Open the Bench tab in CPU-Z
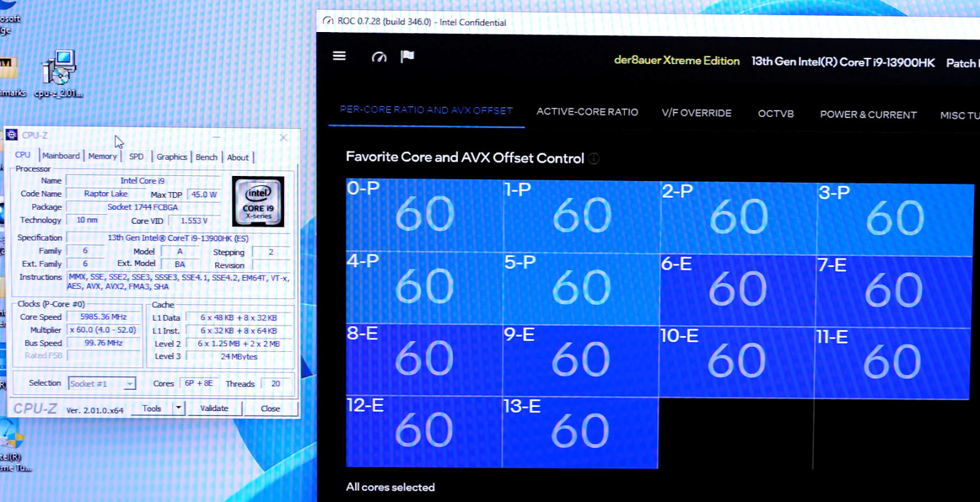Viewport: 980px width, 502px height. coord(206,157)
